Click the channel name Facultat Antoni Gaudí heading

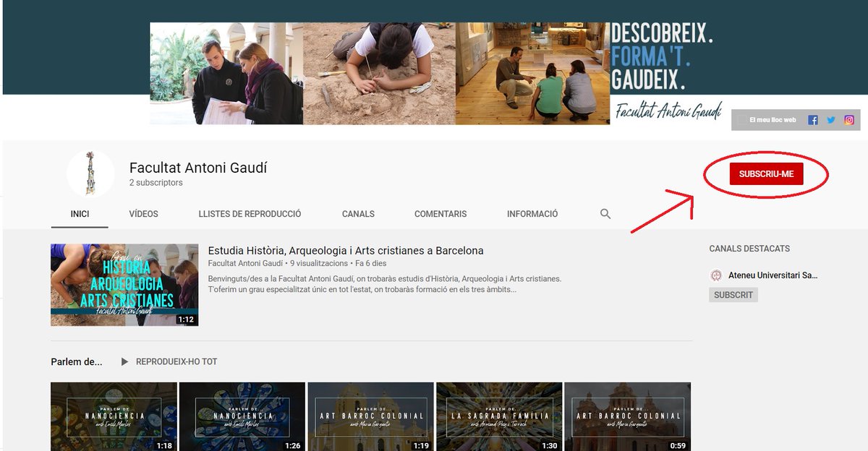click(x=198, y=168)
